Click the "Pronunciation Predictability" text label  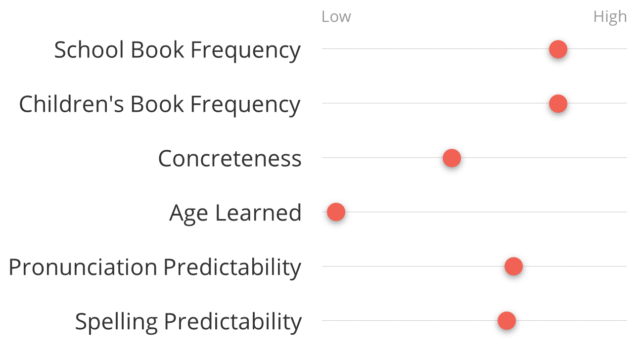coord(155,267)
